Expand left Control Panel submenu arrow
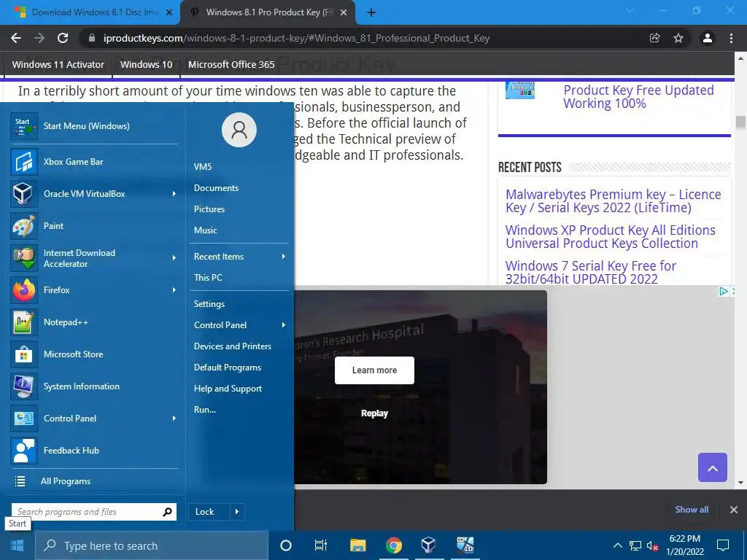The height and width of the screenshot is (560, 747). (x=174, y=419)
